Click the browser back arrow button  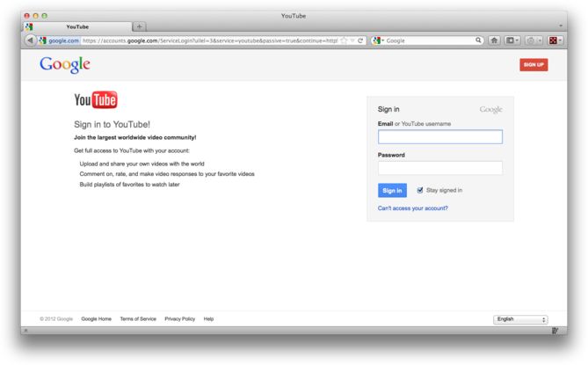(31, 40)
